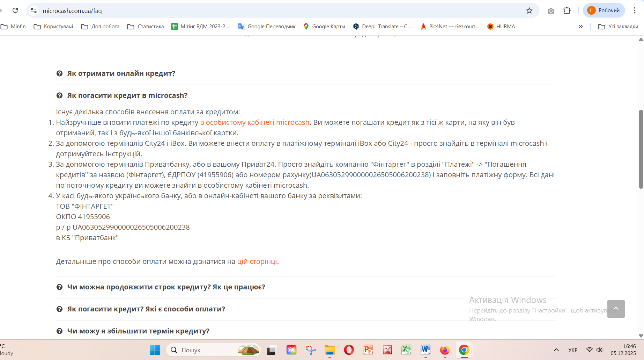Open the DeepL Translate bookmark

pos(382,27)
